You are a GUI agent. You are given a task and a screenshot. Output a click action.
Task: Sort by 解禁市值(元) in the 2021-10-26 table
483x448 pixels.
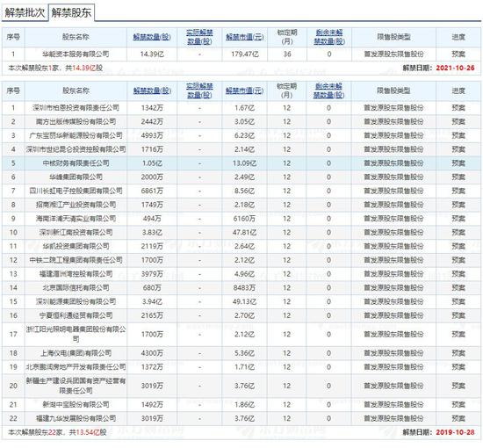245,37
